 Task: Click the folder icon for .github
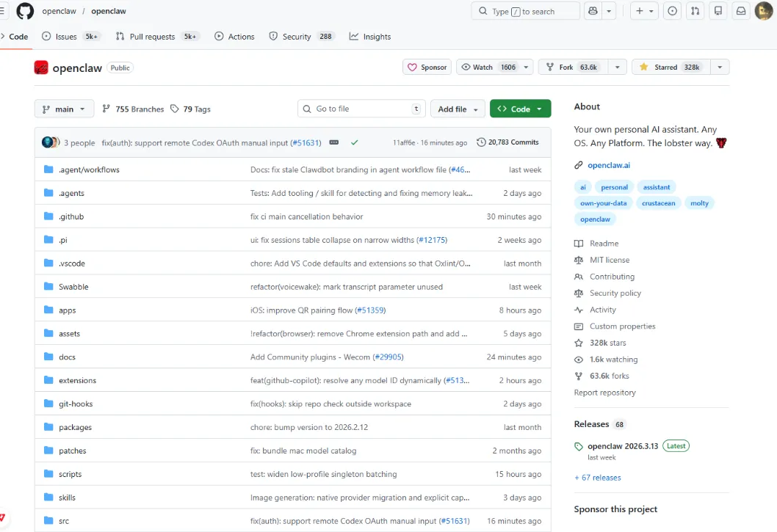[x=48, y=216]
